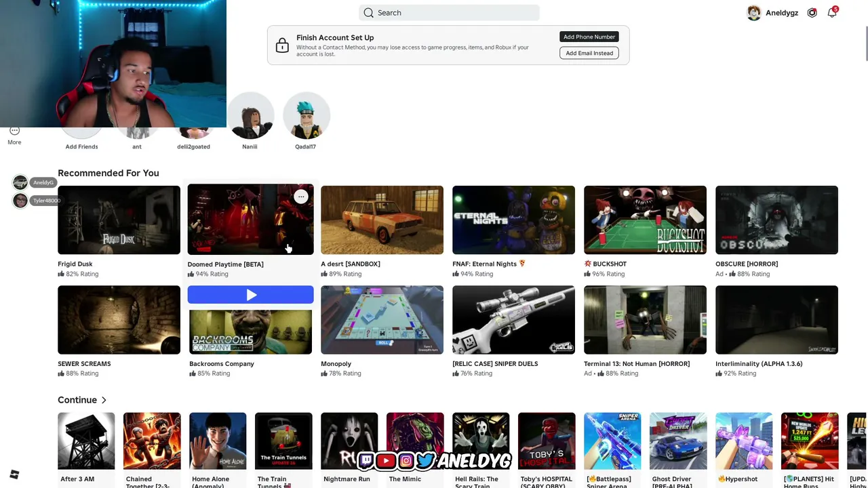Expand the Continue section chevron
The height and width of the screenshot is (488, 868).
tap(104, 400)
